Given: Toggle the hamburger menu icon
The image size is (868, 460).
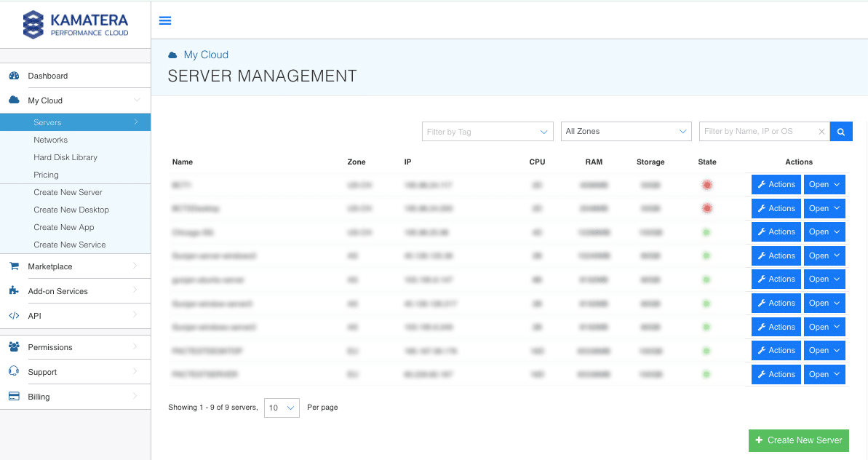Looking at the screenshot, I should [x=165, y=20].
